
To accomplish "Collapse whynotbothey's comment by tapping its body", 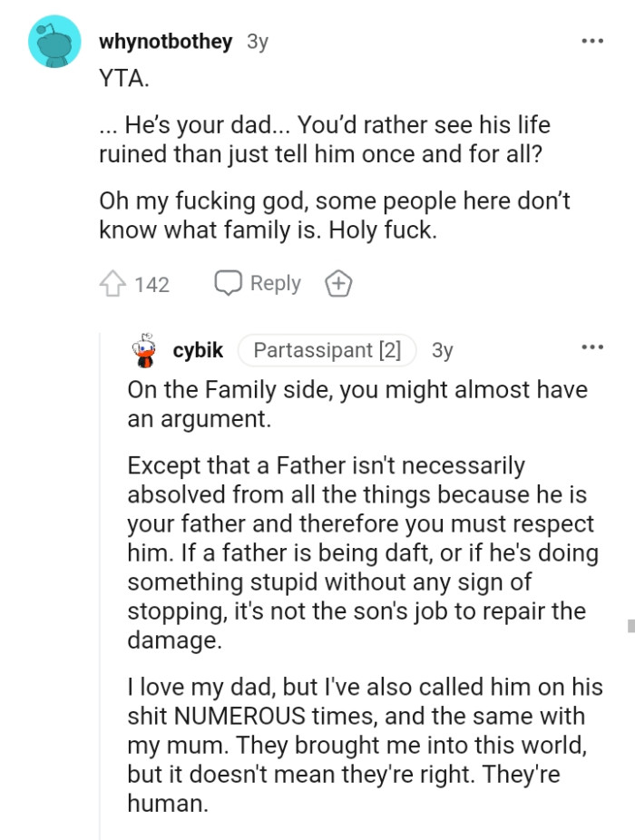I will pos(317,154).
